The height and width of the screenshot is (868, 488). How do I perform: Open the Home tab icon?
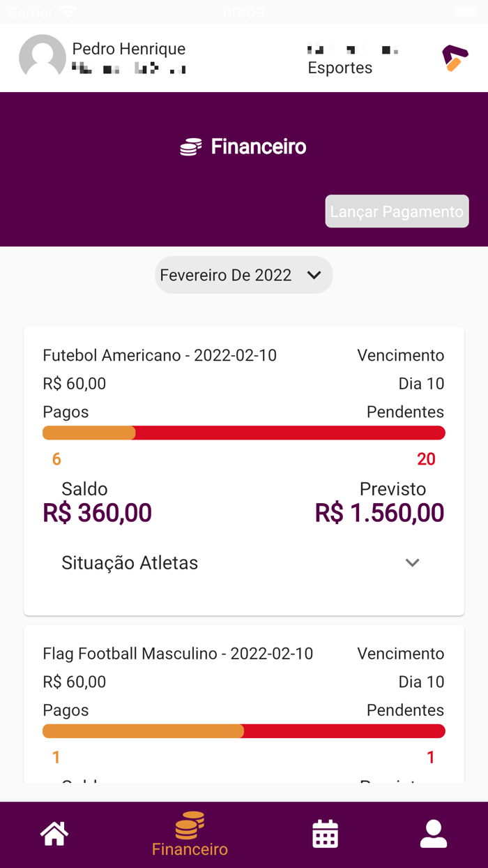coord(54,834)
